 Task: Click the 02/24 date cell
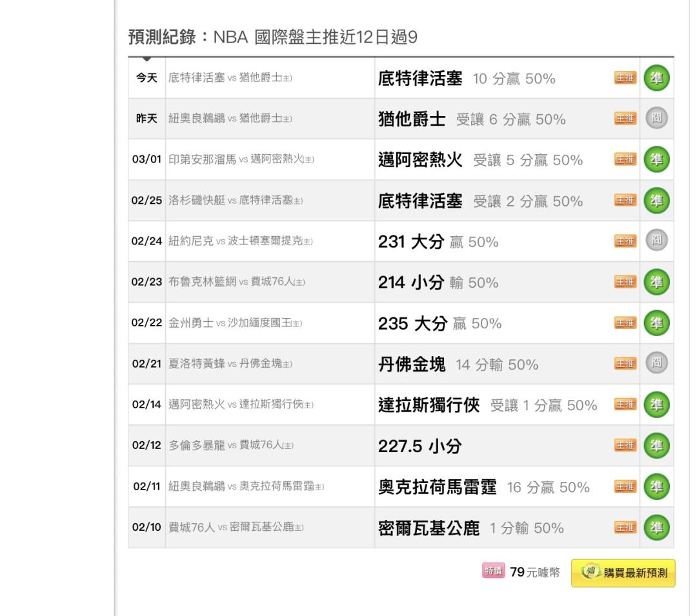tap(146, 241)
